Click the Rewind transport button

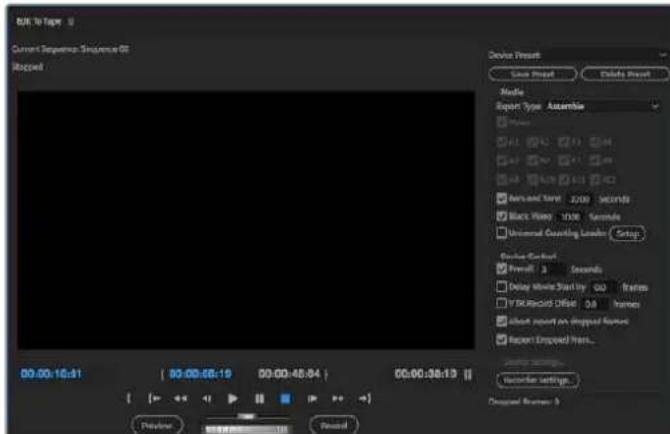180,399
